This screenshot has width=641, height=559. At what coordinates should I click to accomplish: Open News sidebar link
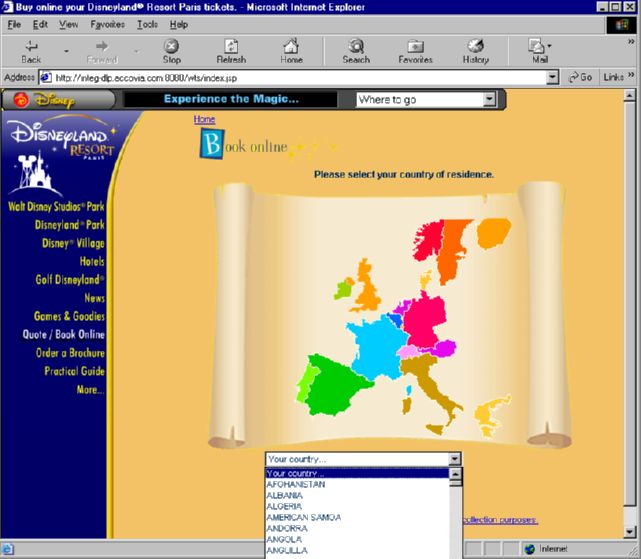click(94, 298)
